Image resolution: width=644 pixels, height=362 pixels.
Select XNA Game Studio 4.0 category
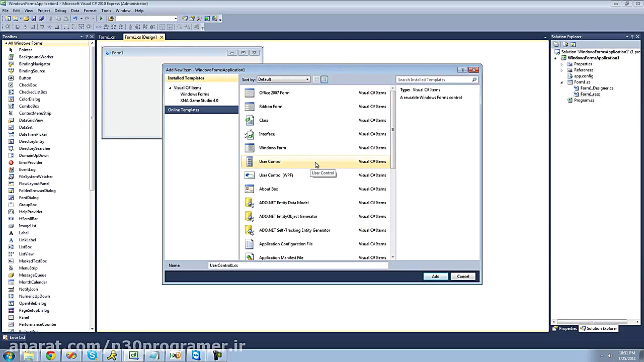(x=199, y=101)
